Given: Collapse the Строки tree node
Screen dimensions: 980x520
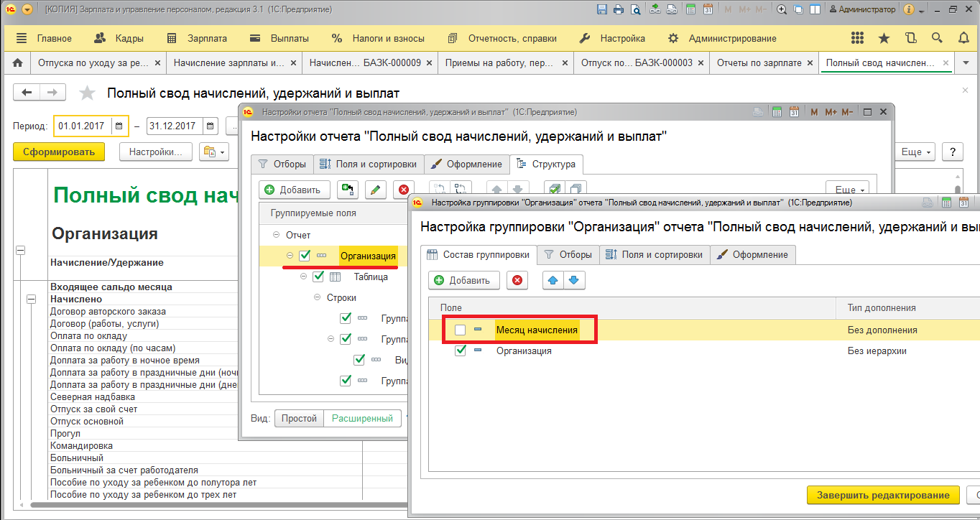Looking at the screenshot, I should pyautogui.click(x=318, y=297).
